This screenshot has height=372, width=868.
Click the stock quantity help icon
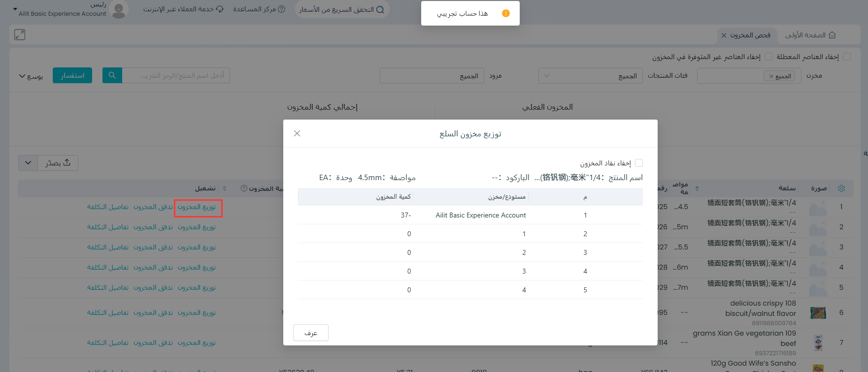[x=244, y=188]
